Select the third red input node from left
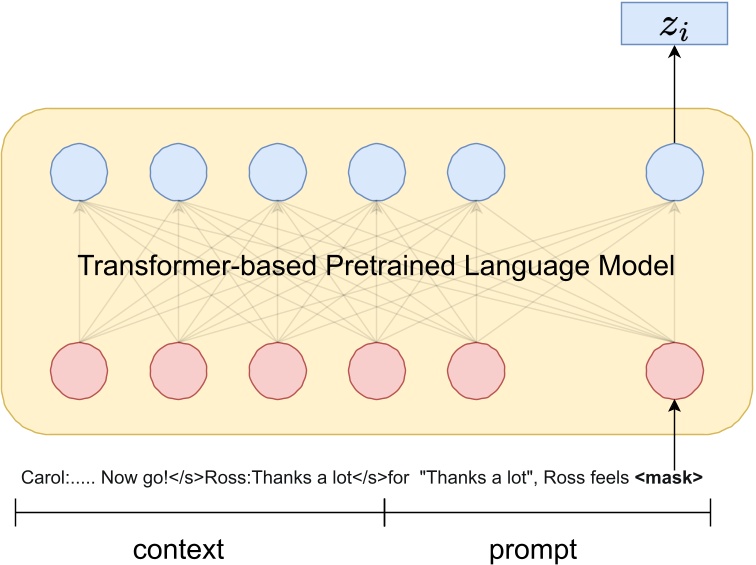 click(276, 368)
